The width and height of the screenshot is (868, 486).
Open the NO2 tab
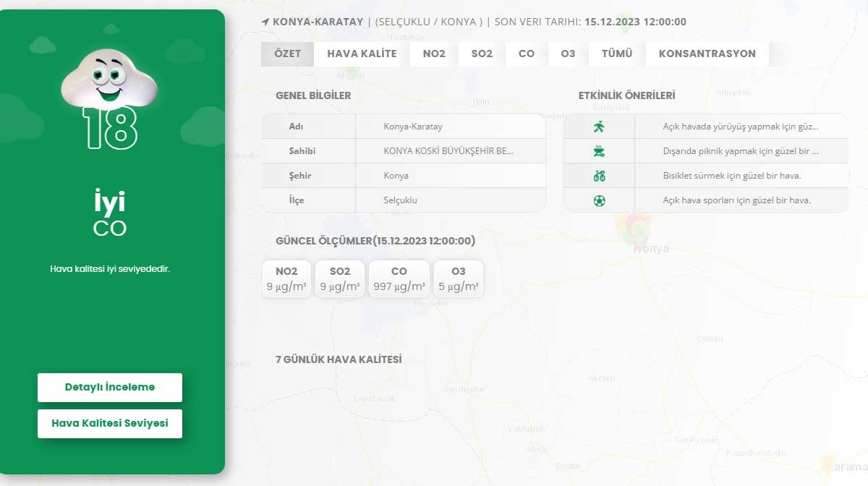434,54
